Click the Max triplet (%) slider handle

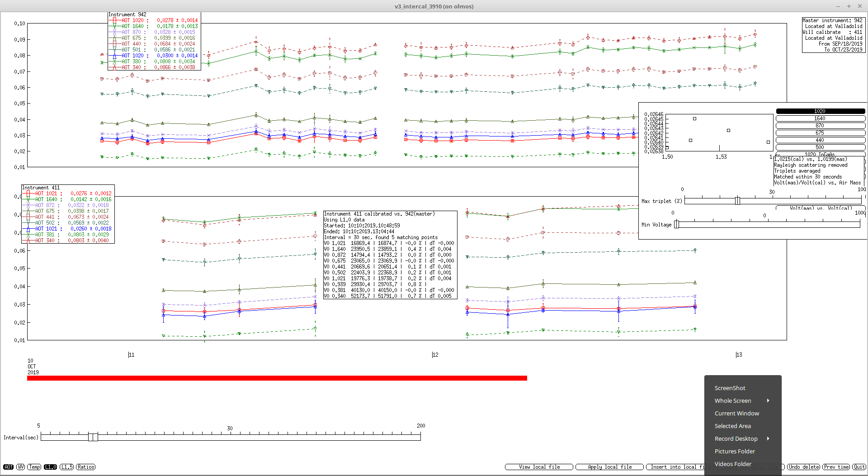pyautogui.click(x=737, y=201)
